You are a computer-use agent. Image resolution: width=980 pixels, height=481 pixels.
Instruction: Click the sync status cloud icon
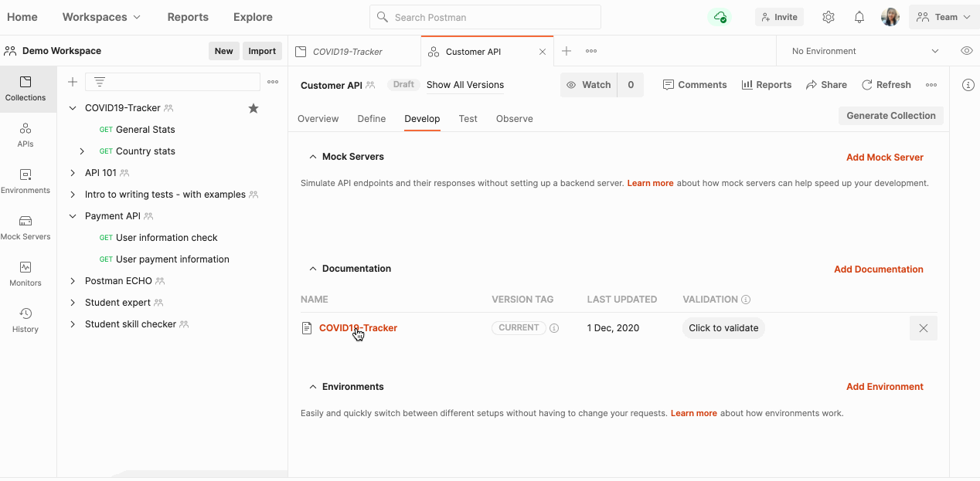(720, 17)
